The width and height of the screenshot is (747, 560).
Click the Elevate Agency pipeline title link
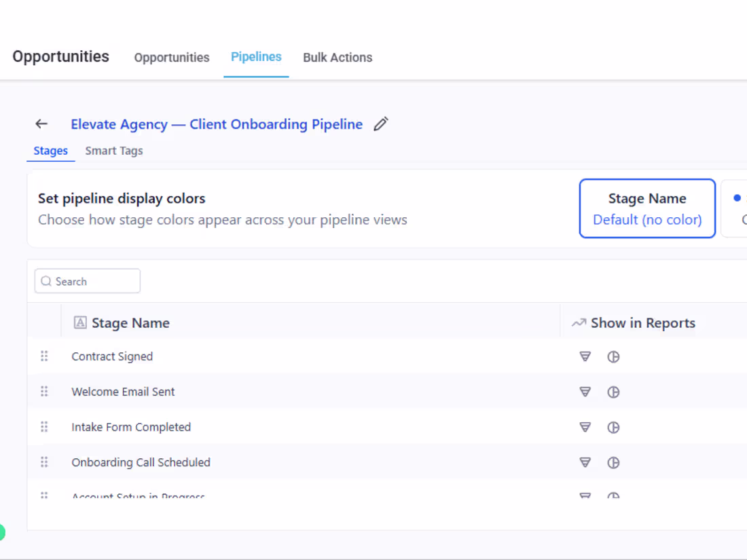coord(217,124)
